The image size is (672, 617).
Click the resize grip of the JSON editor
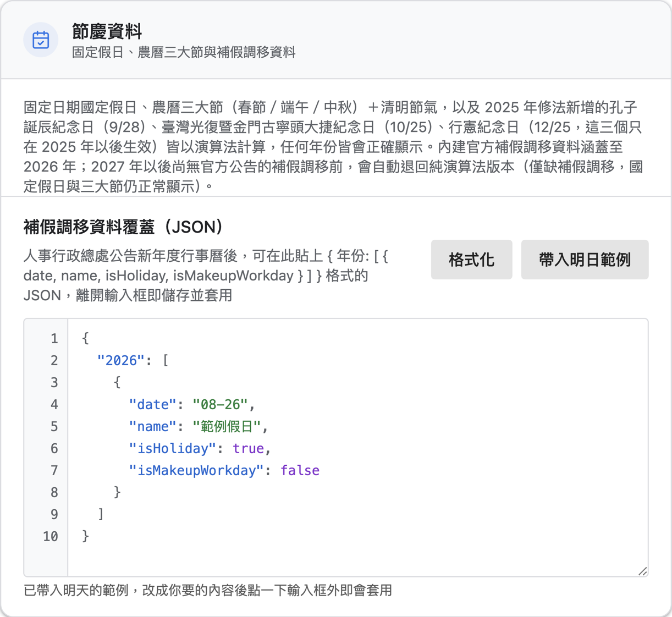pyautogui.click(x=642, y=571)
